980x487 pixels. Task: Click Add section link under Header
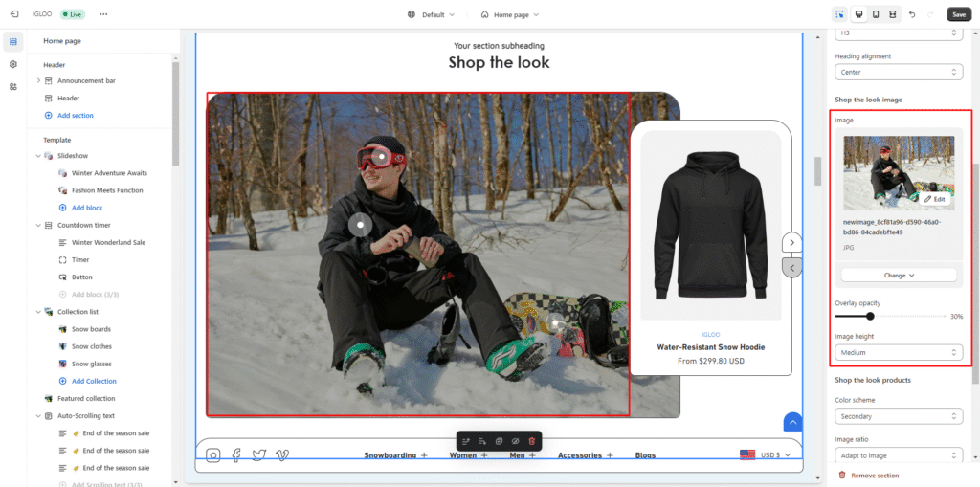[x=75, y=115]
